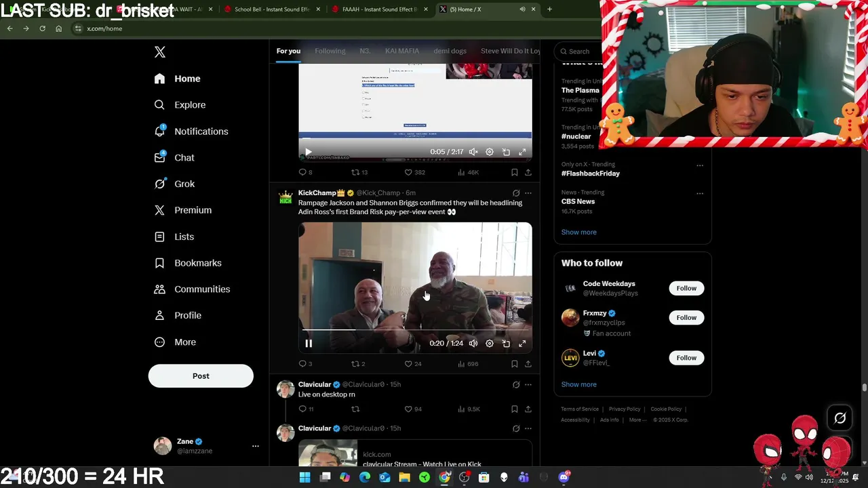868x488 pixels.
Task: Select the For you tab
Action: point(288,51)
